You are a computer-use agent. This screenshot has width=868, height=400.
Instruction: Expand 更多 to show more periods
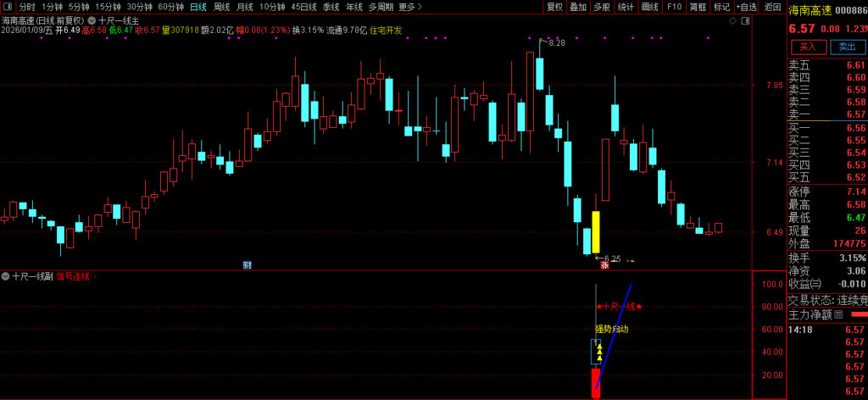[410, 7]
